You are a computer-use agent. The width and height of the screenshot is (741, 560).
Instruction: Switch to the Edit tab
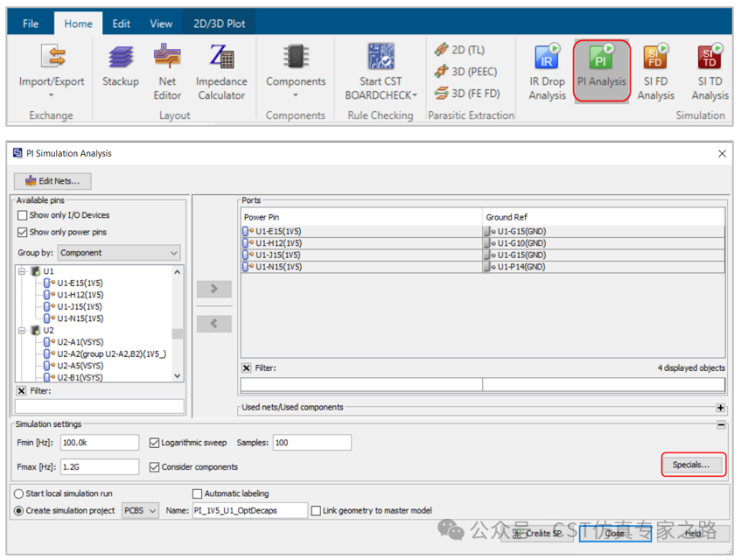click(x=121, y=24)
